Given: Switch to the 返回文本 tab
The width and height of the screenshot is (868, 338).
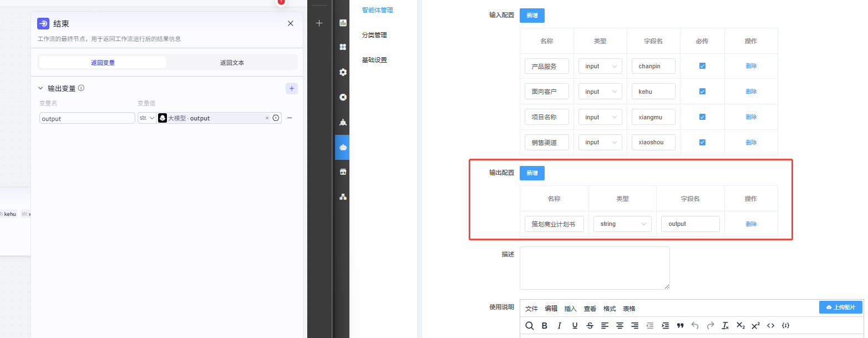Looking at the screenshot, I should [232, 63].
